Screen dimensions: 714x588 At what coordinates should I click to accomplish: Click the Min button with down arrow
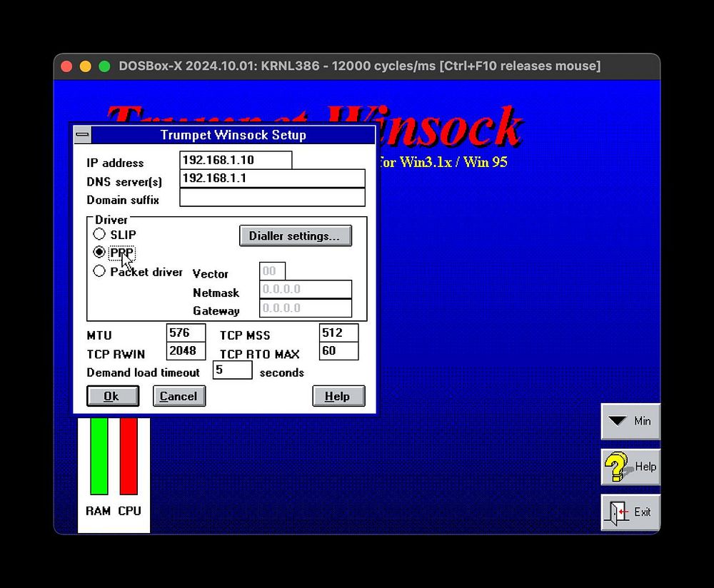click(x=630, y=421)
